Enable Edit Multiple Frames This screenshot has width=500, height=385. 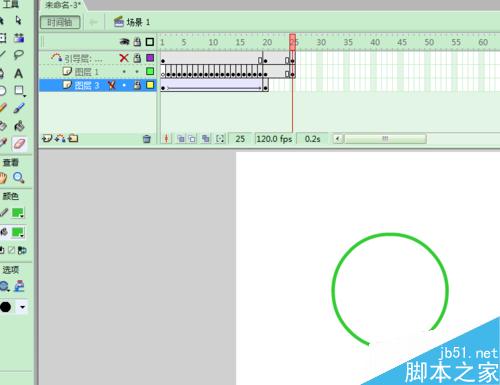pyautogui.click(x=206, y=139)
